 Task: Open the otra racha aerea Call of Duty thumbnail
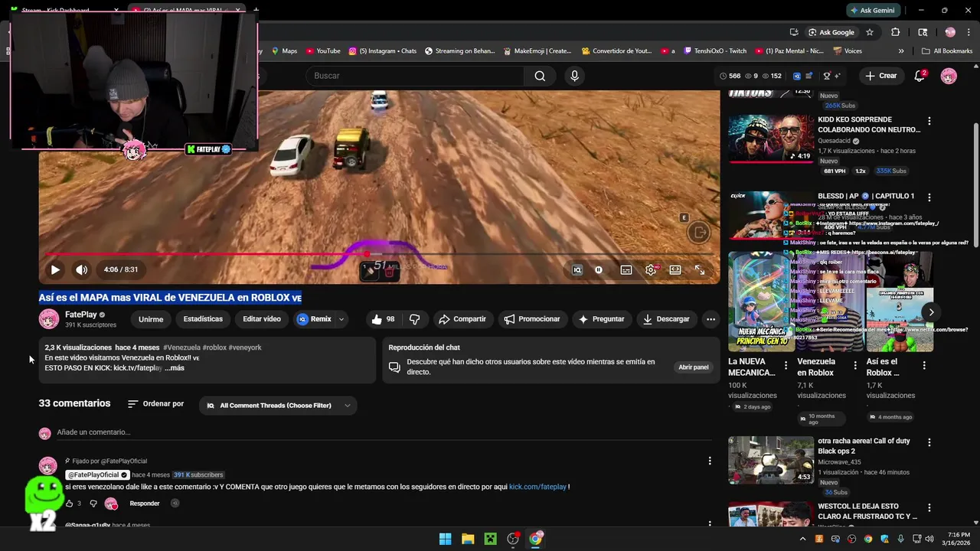point(771,461)
